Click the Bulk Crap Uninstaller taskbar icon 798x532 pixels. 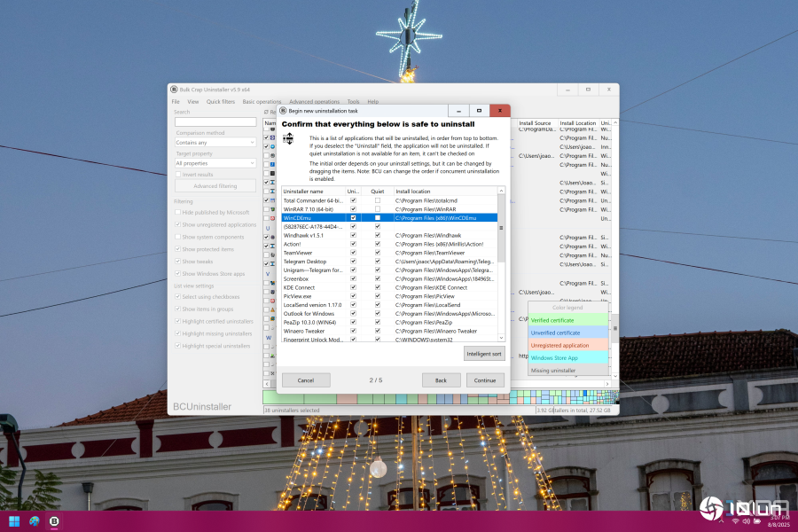pos(54,520)
